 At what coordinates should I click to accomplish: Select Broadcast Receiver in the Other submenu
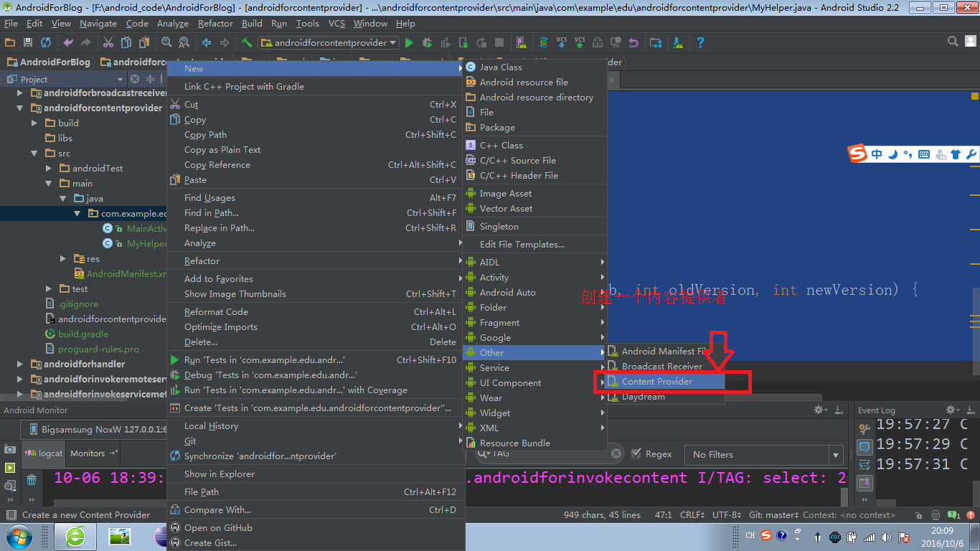tap(666, 367)
